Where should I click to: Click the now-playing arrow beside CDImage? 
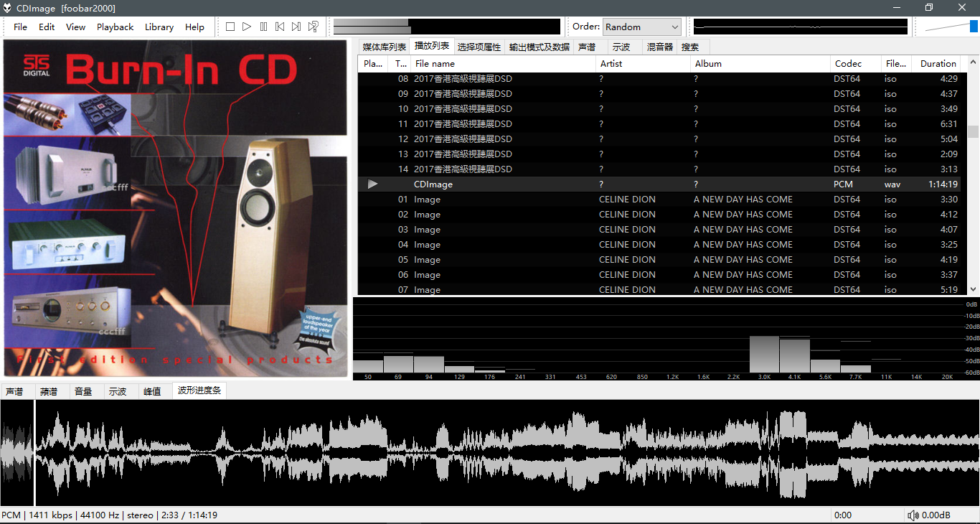click(372, 184)
